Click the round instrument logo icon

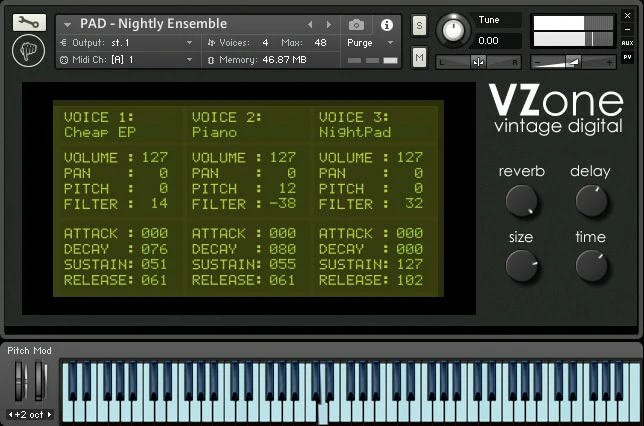point(28,51)
